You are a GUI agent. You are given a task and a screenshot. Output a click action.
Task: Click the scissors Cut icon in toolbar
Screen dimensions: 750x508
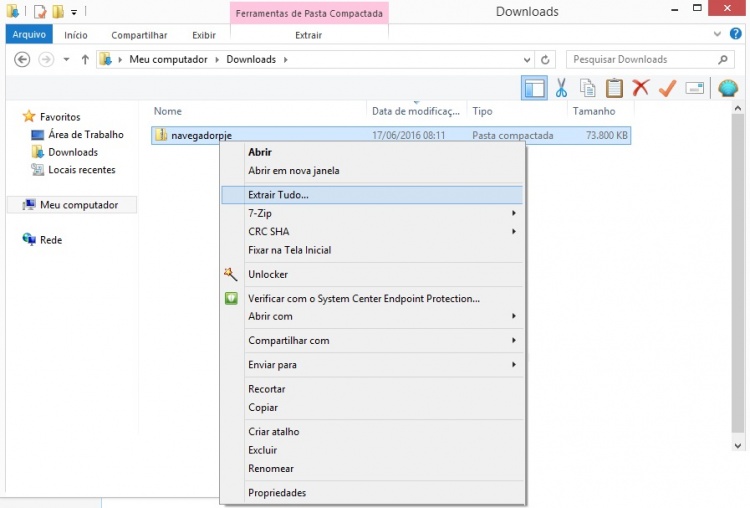click(561, 88)
